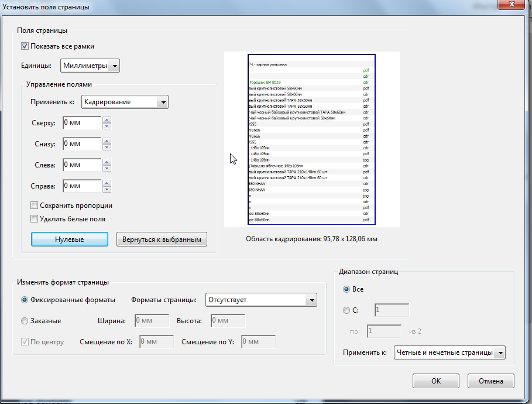The width and height of the screenshot is (532, 404).
Task: Open the Единицы Миллиметры dropdown
Action: tap(90, 66)
